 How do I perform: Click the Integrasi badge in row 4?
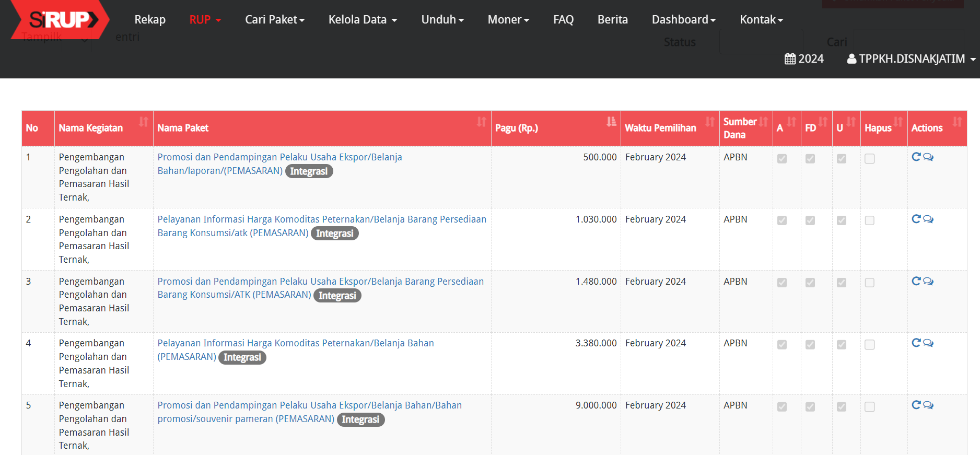tap(242, 357)
